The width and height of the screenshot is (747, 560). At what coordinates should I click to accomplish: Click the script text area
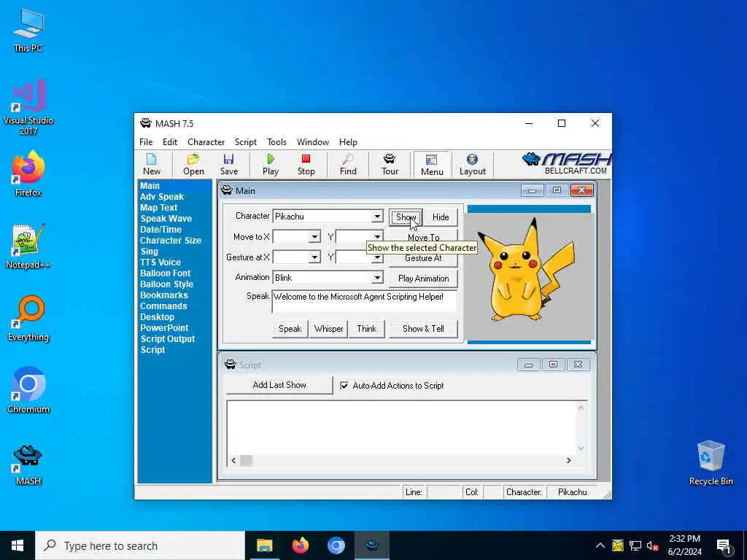(x=401, y=427)
